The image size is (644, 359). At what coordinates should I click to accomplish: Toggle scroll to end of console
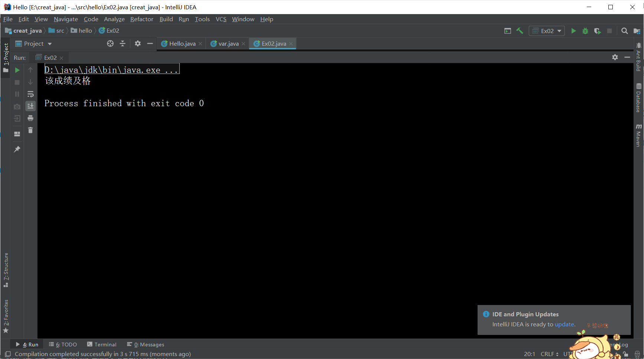[x=30, y=106]
